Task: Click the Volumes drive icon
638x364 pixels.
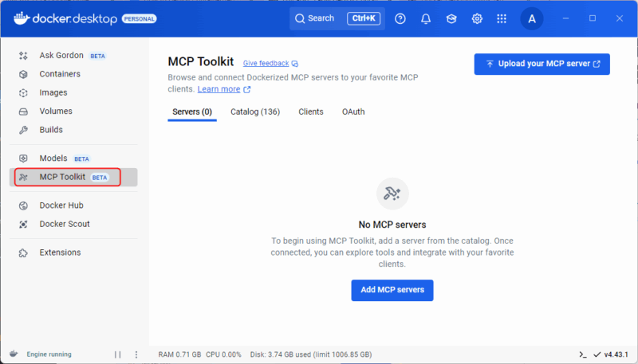Action: [x=23, y=112]
